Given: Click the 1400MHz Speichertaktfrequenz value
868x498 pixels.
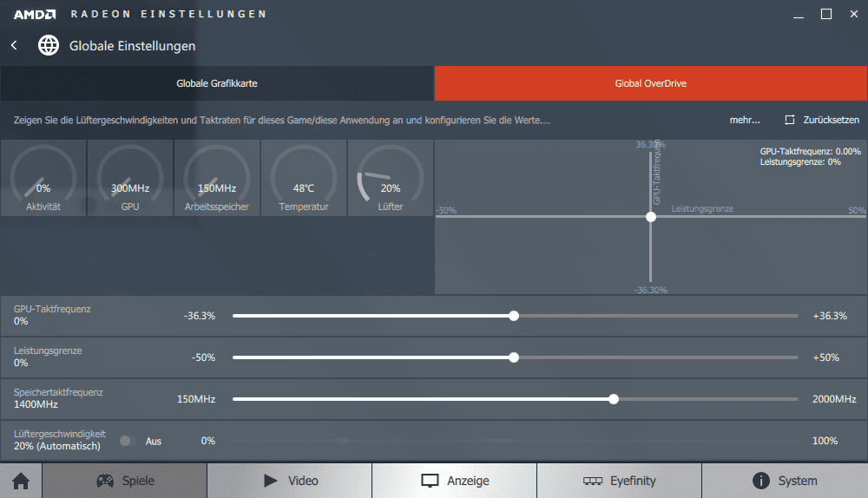Looking at the screenshot, I should 36,404.
